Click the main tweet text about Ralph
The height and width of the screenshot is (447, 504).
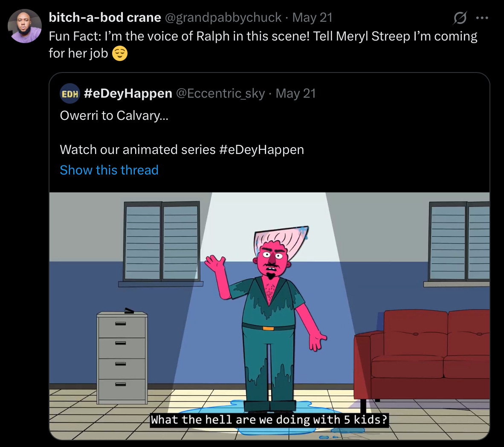click(x=263, y=45)
